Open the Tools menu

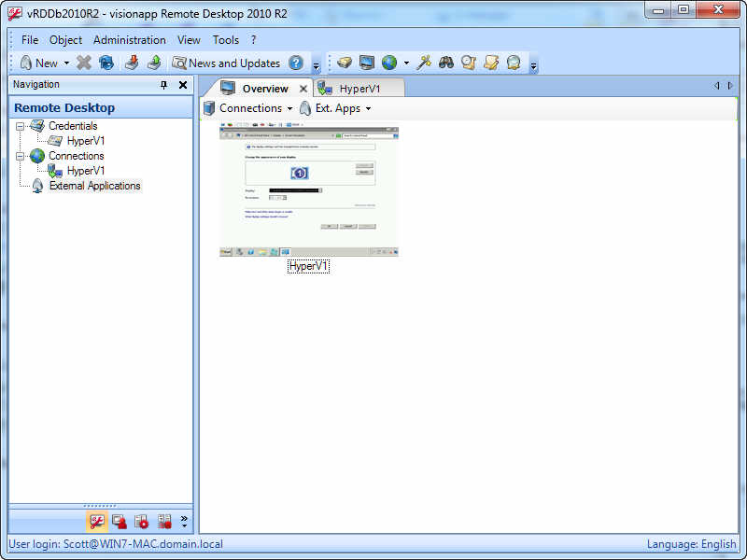[x=225, y=40]
